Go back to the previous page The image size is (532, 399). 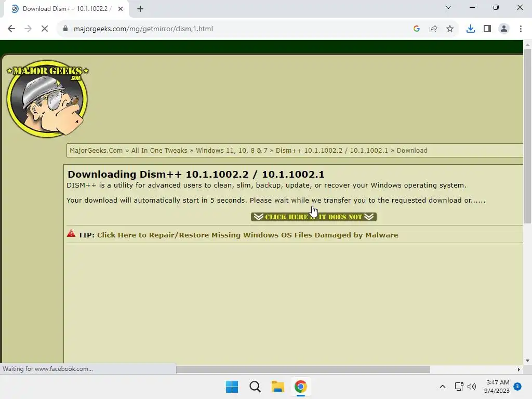(x=11, y=29)
